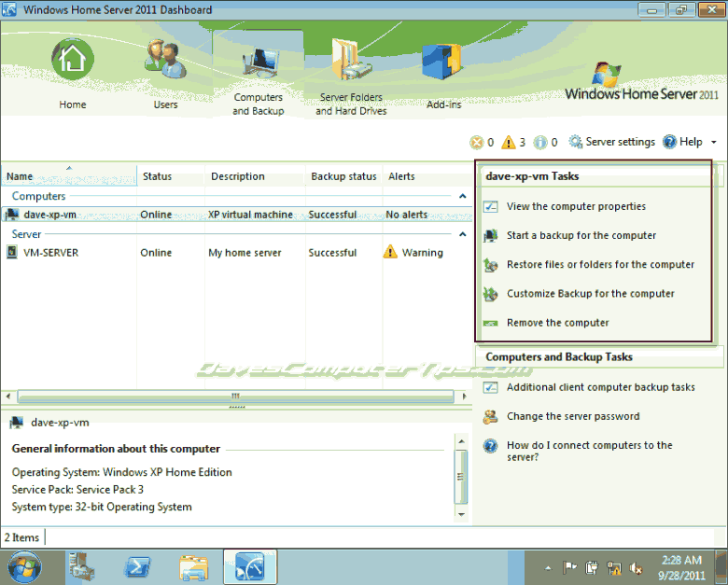
Task: Sort by the Status column header
Action: coord(171,176)
